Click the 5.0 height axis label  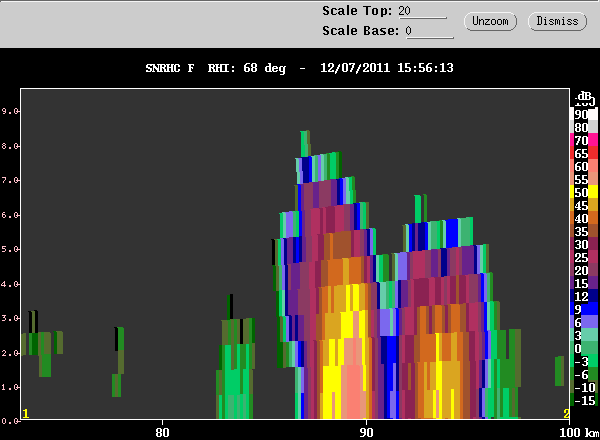point(10,249)
